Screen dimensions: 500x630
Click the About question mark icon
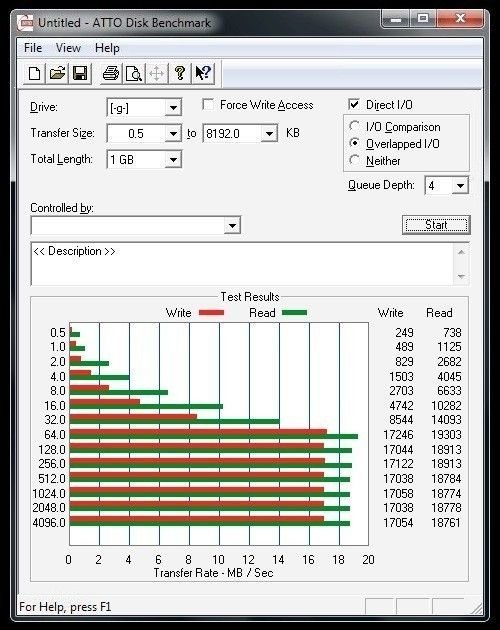pos(180,74)
